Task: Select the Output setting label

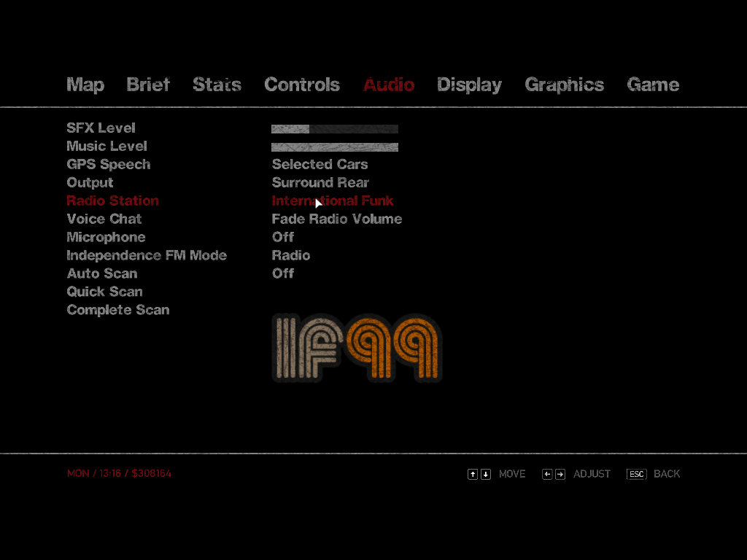Action: click(x=90, y=183)
